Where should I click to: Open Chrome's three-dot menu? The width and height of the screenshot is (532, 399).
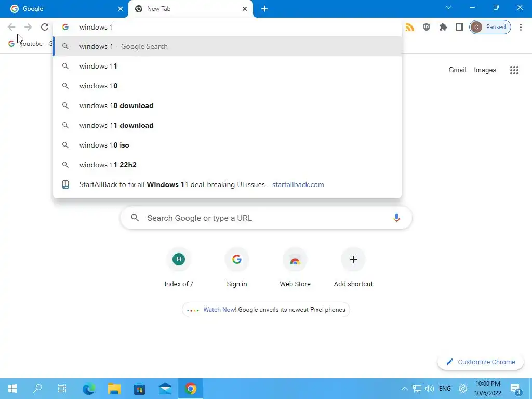coord(521,27)
